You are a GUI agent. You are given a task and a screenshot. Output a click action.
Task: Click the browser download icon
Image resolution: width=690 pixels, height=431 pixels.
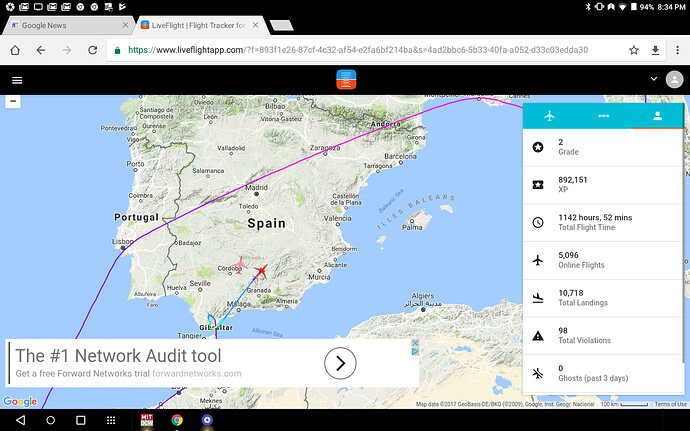pyautogui.click(x=655, y=50)
